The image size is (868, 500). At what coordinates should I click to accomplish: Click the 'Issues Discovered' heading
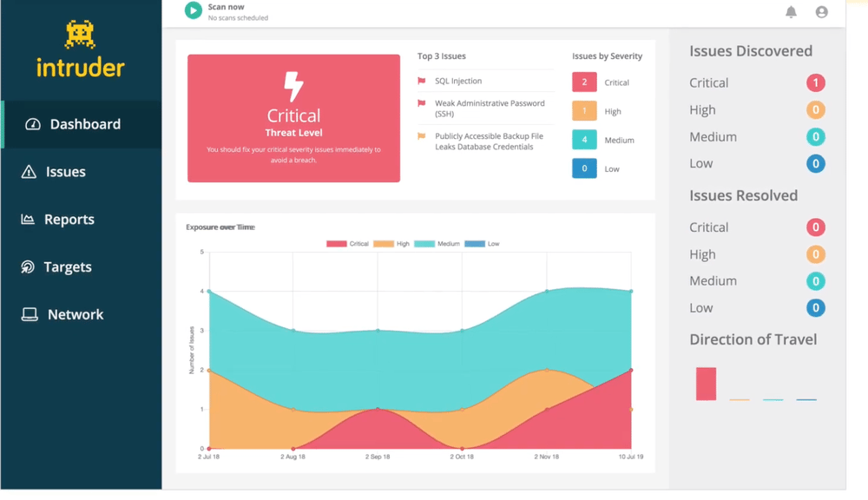coord(751,51)
